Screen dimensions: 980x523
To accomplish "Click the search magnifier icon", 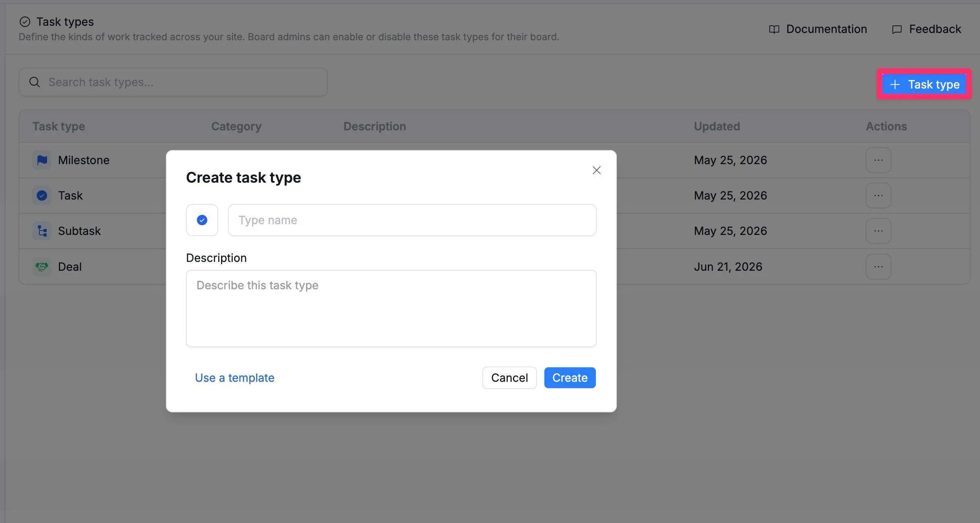I will (35, 82).
